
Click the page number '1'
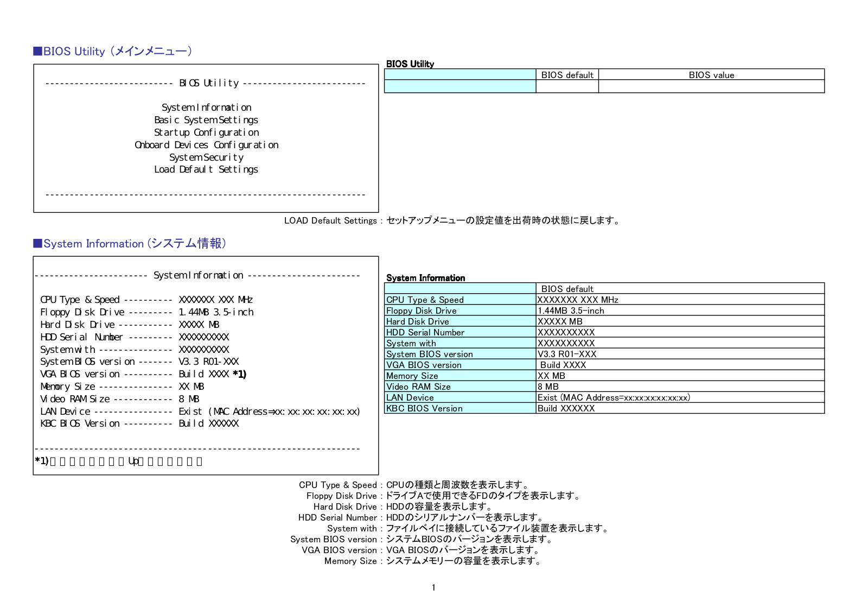433,587
